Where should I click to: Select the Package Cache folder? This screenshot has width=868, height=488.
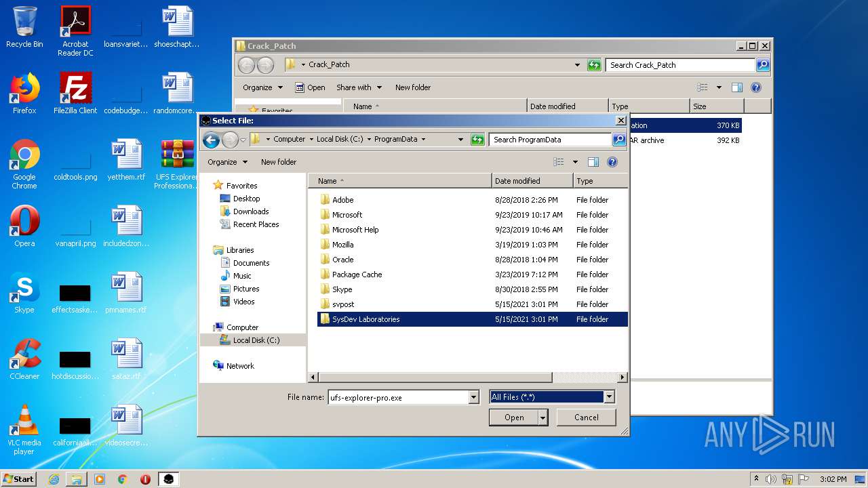coord(472,274)
